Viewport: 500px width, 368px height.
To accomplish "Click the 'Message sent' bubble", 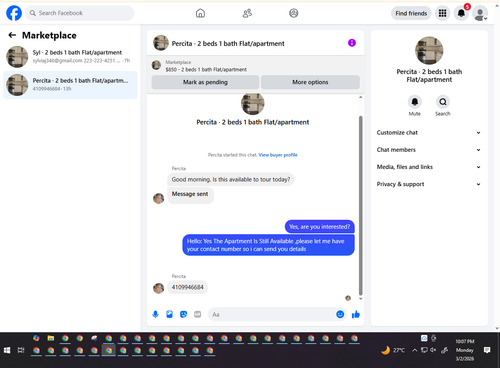I will tap(190, 195).
